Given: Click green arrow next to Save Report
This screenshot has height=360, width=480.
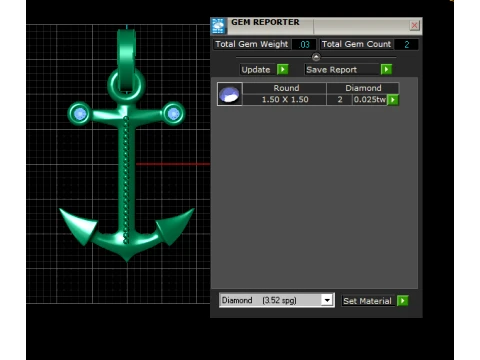Looking at the screenshot, I should tap(386, 70).
